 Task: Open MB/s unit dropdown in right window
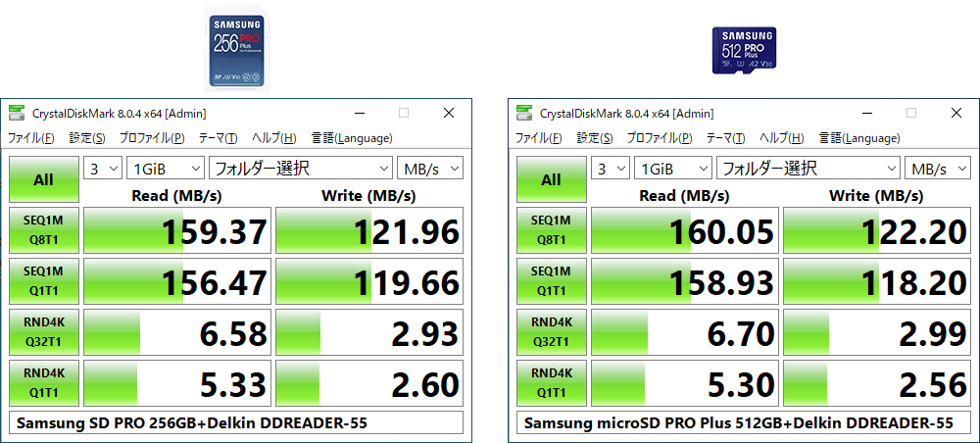click(938, 168)
